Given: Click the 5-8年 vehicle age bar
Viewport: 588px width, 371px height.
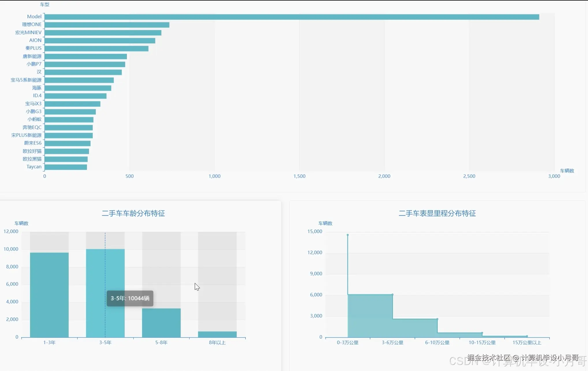Looking at the screenshot, I should (161, 323).
